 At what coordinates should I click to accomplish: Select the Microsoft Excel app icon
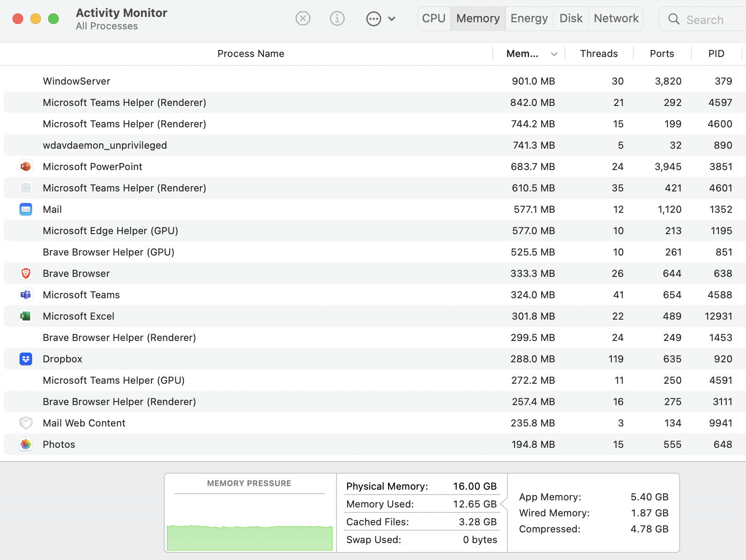26,316
